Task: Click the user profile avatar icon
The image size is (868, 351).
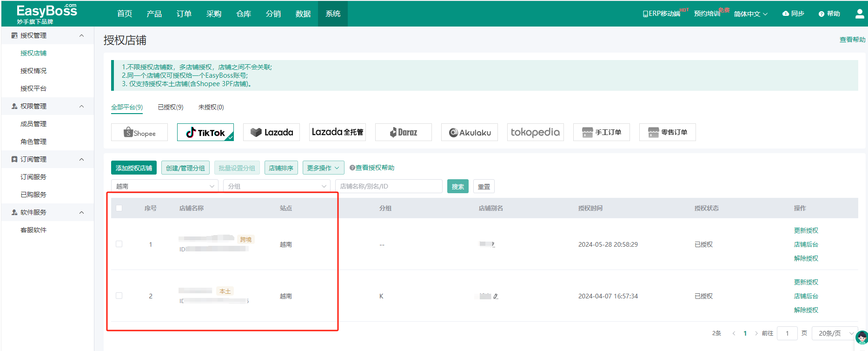Action: [860, 14]
